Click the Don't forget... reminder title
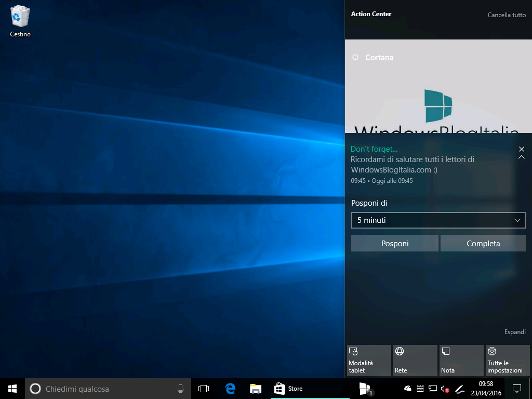The height and width of the screenshot is (399, 532). 374,149
